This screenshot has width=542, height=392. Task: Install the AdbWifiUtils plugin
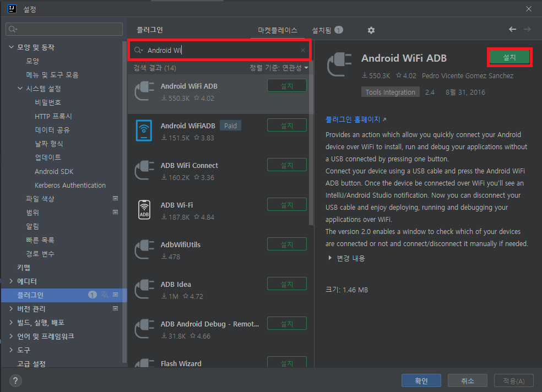pos(287,244)
